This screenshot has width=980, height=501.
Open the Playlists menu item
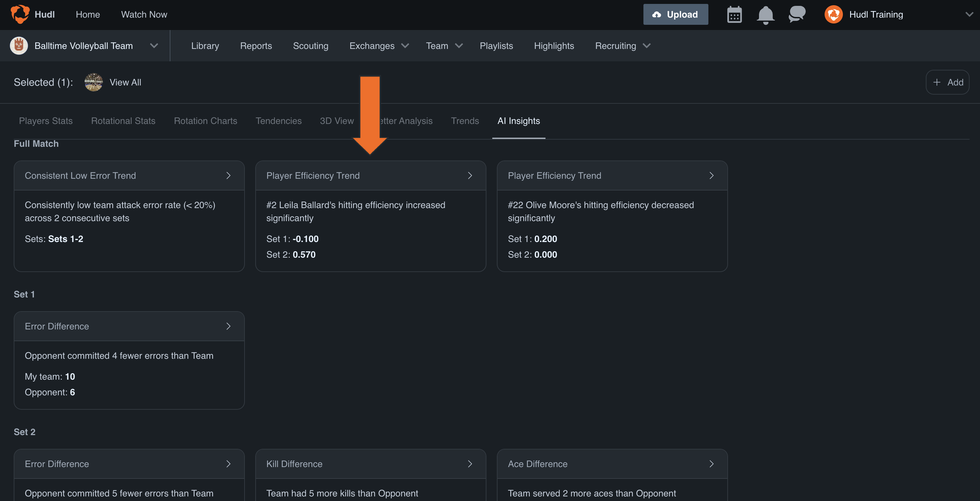click(x=496, y=46)
